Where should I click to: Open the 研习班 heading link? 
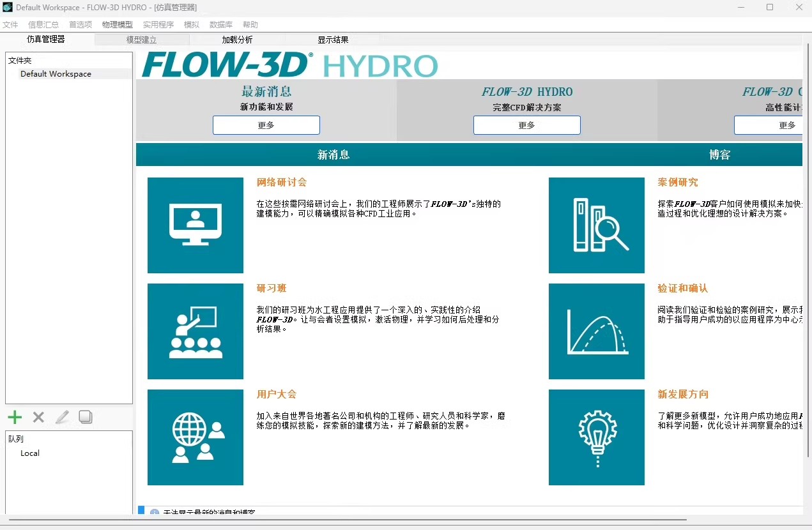point(272,289)
